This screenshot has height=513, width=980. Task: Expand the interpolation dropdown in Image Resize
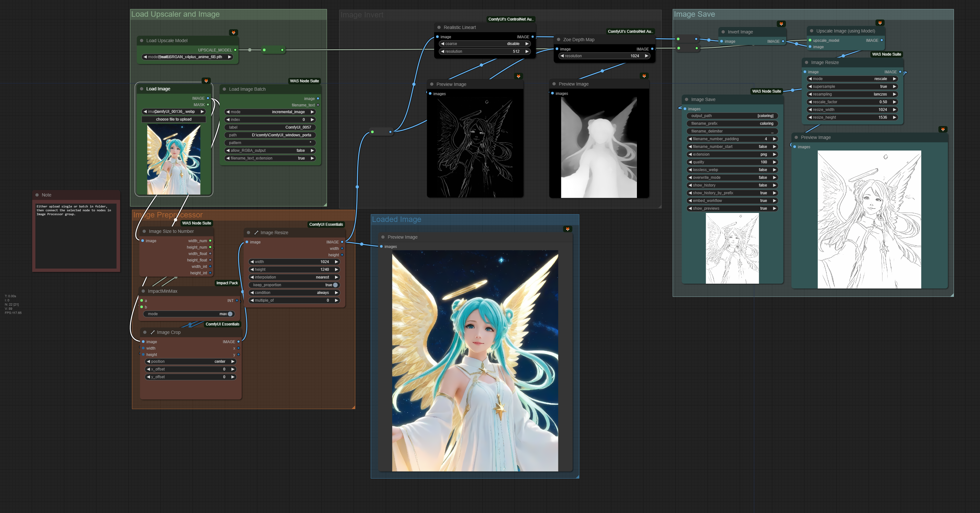tap(295, 277)
